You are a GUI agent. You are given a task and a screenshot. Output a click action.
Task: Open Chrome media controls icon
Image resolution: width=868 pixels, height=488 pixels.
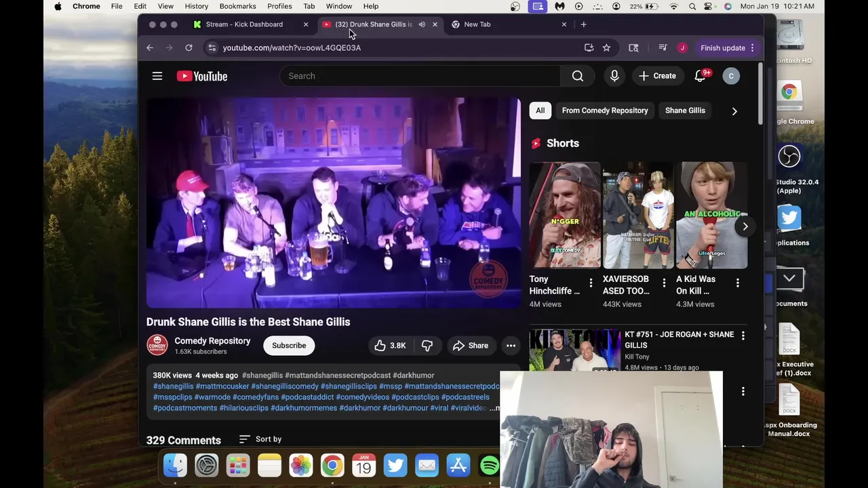[663, 47]
